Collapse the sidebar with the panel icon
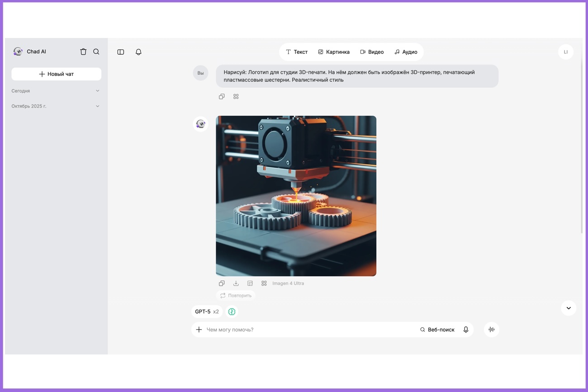 [x=120, y=52]
